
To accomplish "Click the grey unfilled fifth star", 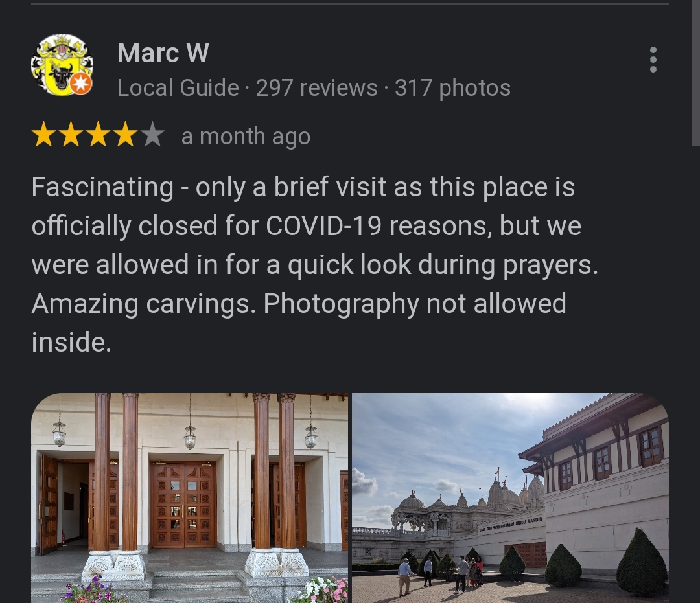I will click(x=153, y=135).
